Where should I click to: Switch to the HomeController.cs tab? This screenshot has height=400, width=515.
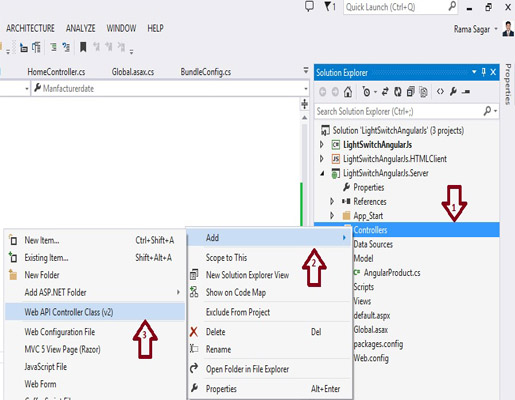coord(56,72)
